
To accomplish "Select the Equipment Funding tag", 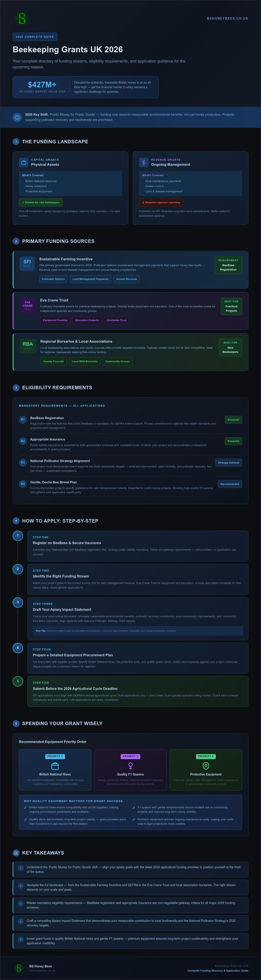I will (55, 320).
